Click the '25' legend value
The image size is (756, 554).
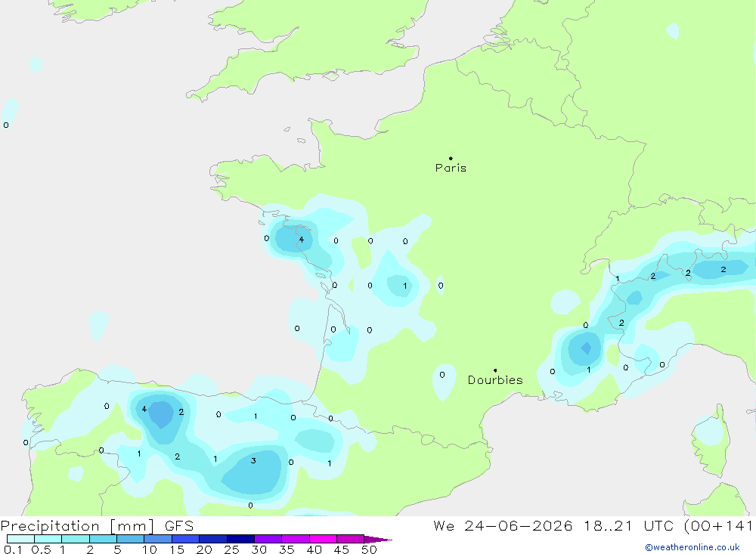(x=231, y=549)
